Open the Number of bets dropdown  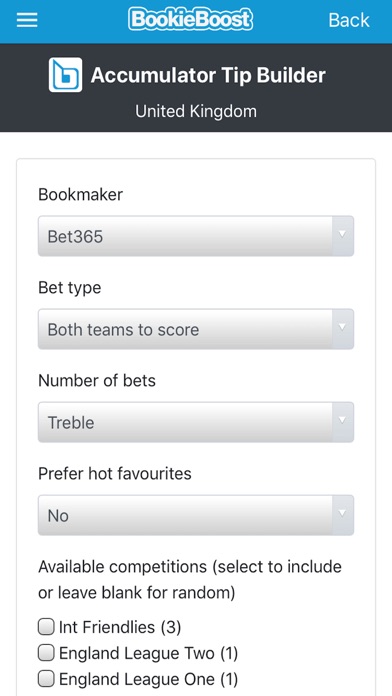click(196, 422)
